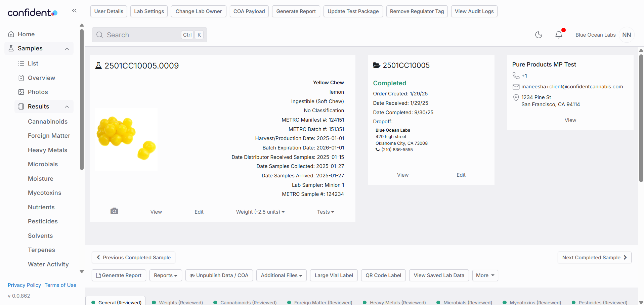The height and width of the screenshot is (305, 644).
Task: Open Moisture results in sidebar
Action: click(41, 178)
